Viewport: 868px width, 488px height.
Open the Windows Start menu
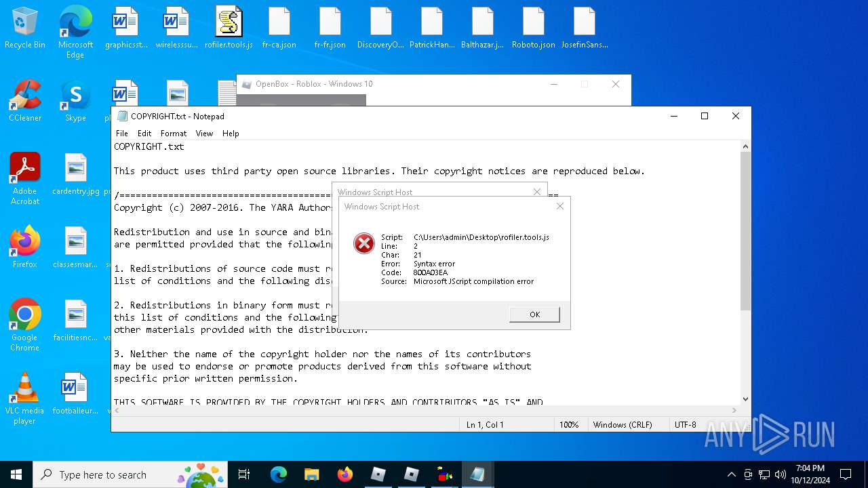click(x=16, y=474)
